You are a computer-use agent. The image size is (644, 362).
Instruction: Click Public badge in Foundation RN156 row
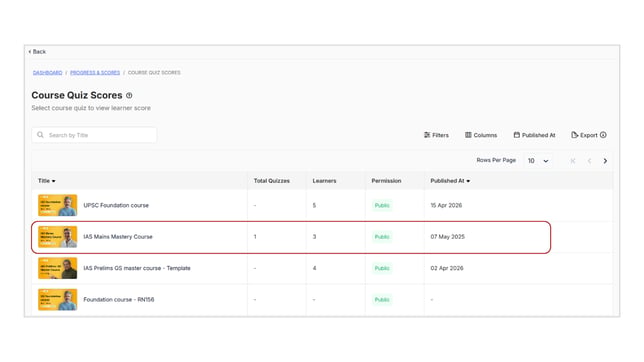coord(382,300)
